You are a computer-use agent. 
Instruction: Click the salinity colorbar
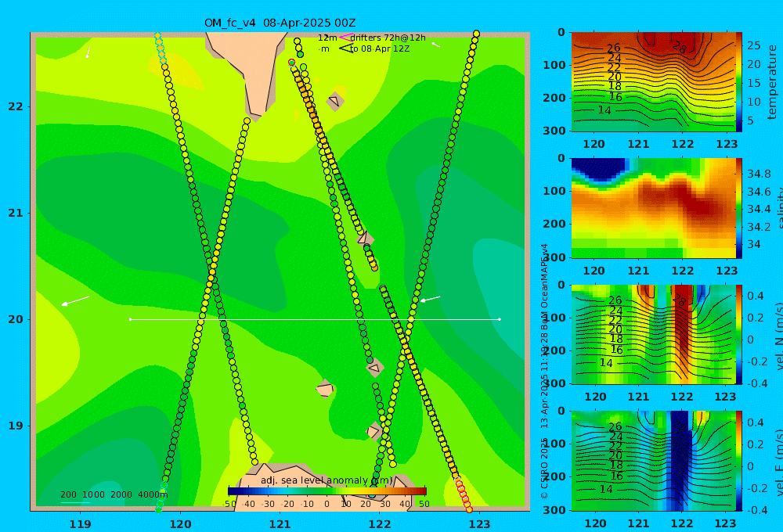(739, 209)
